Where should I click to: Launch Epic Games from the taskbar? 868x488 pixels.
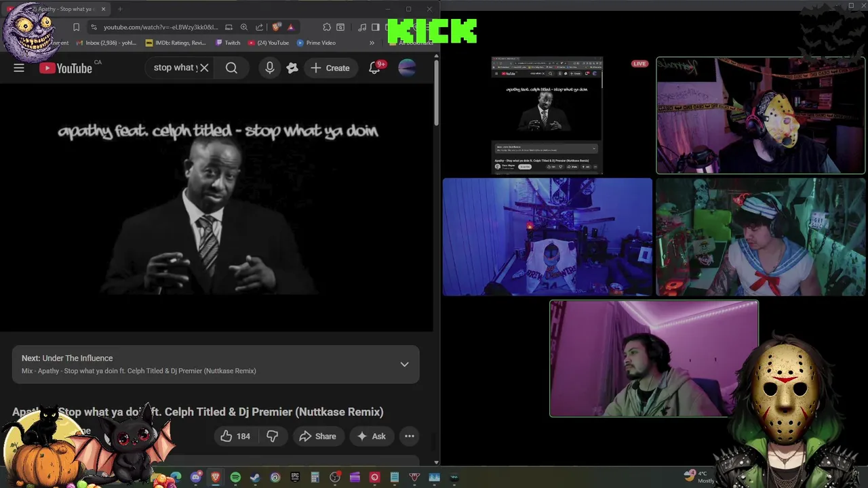(295, 477)
